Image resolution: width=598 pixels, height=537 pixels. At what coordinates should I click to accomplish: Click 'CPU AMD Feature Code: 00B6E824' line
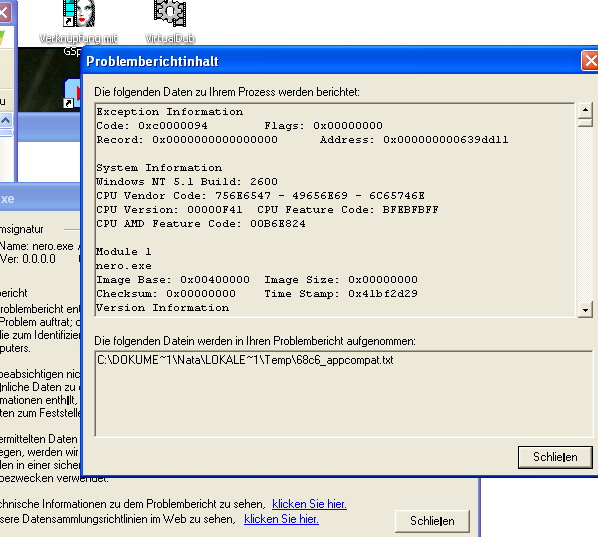coord(201,223)
